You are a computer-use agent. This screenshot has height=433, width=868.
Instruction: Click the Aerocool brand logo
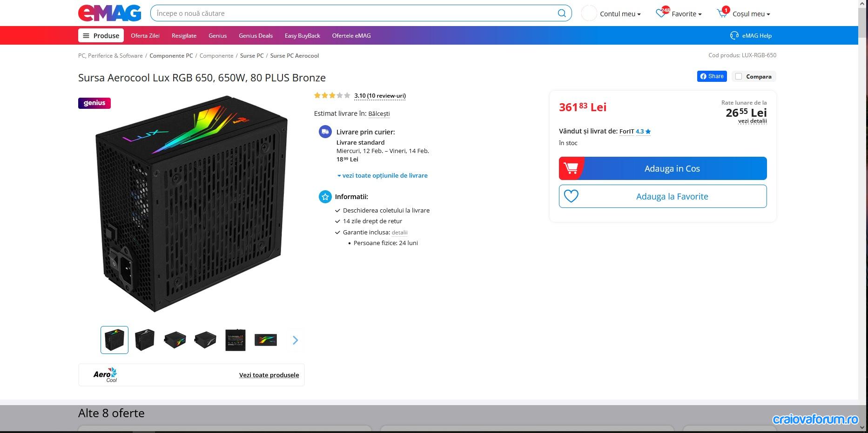pos(105,375)
